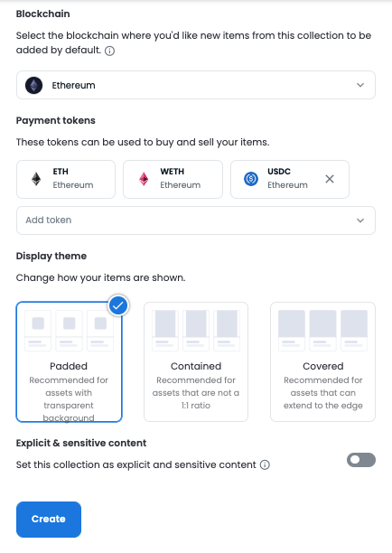Click the Create button
Image resolution: width=392 pixels, height=553 pixels.
coord(49,520)
